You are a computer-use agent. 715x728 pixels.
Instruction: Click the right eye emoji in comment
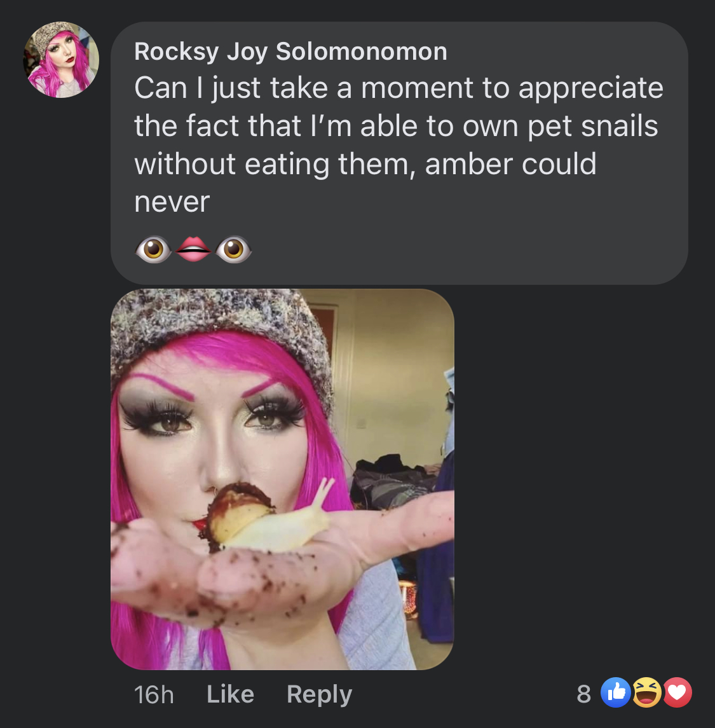click(x=233, y=249)
